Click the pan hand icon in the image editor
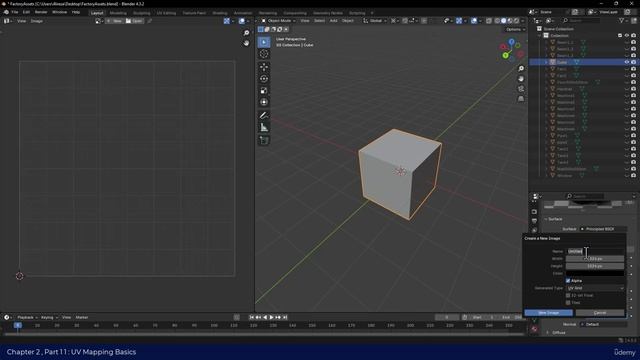The image size is (640, 360). pos(246,43)
